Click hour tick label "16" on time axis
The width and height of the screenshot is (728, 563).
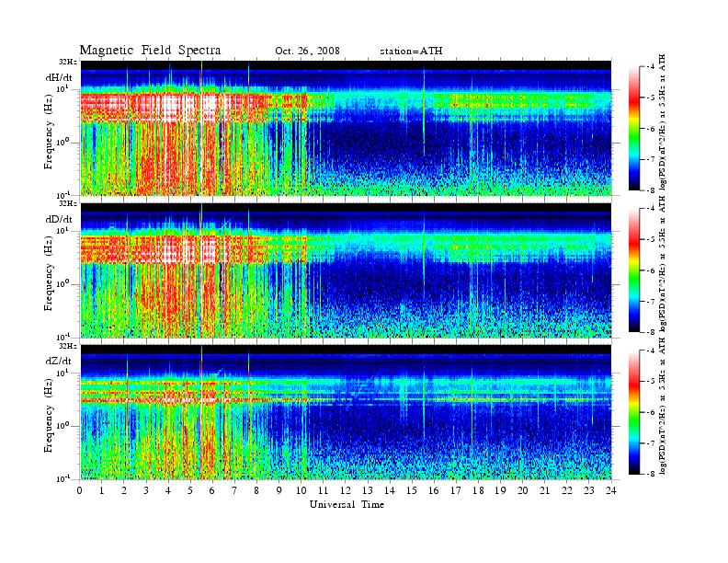tap(434, 491)
